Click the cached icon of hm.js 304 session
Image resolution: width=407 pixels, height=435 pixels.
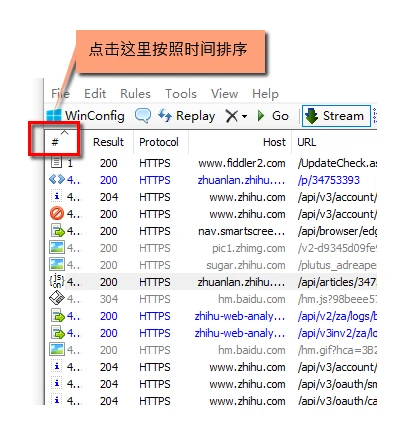point(57,298)
